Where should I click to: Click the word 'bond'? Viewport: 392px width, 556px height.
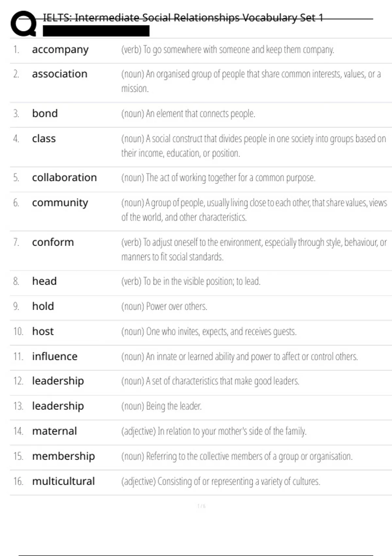pyautogui.click(x=45, y=113)
